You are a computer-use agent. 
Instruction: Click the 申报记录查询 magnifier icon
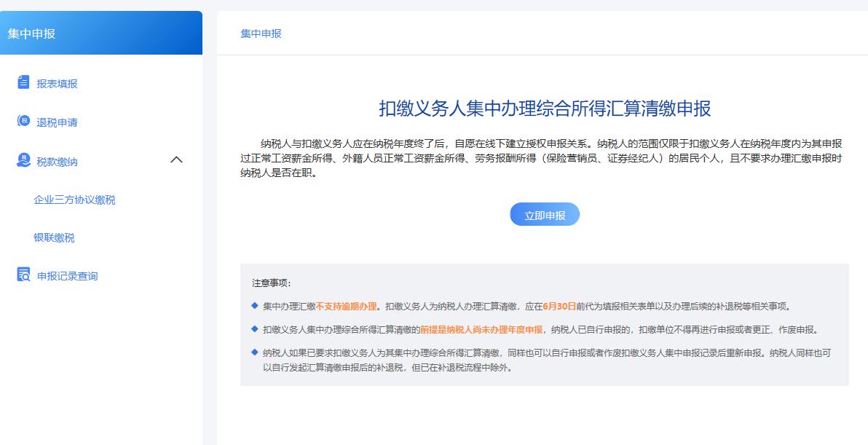coord(23,275)
